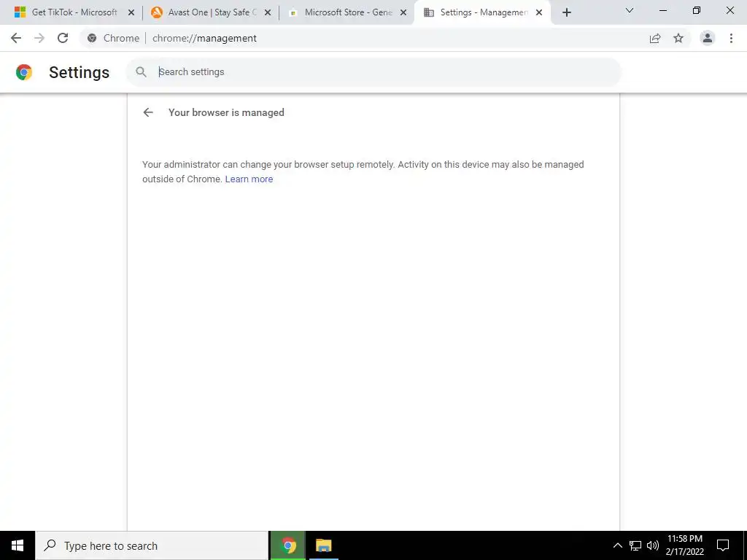747x560 pixels.
Task: Open the network icon in the tray
Action: [635, 545]
